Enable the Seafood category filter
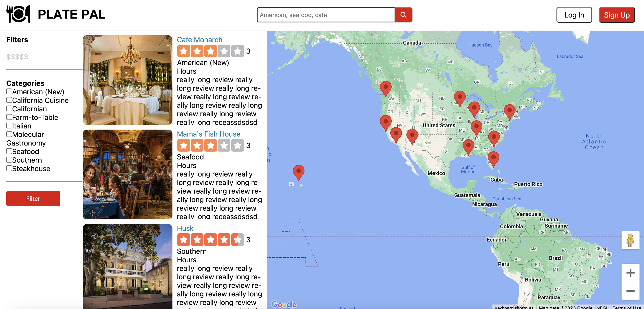The height and width of the screenshot is (309, 644). (x=9, y=151)
